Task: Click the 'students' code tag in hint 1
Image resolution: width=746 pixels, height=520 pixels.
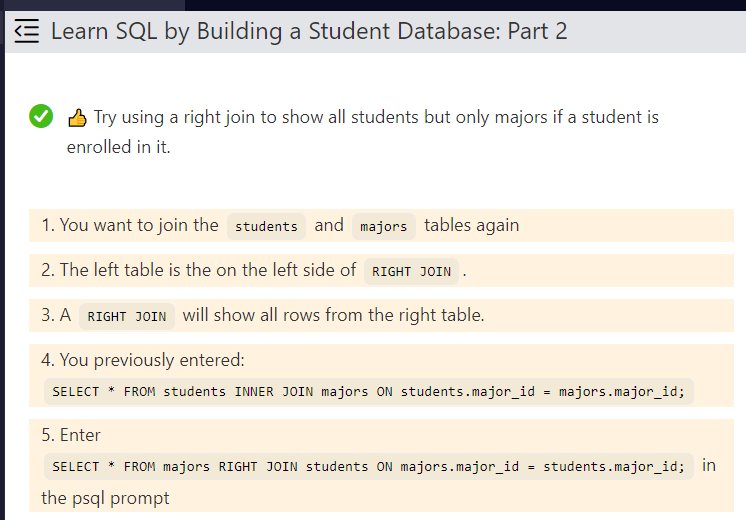Action: coord(266,226)
